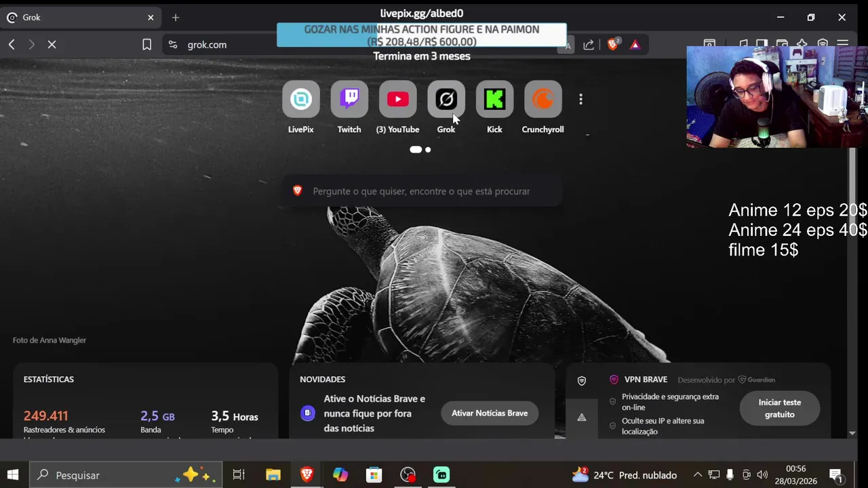868x488 pixels.
Task: Open the weather widget 24°C Pred. nublado
Action: [625, 475]
